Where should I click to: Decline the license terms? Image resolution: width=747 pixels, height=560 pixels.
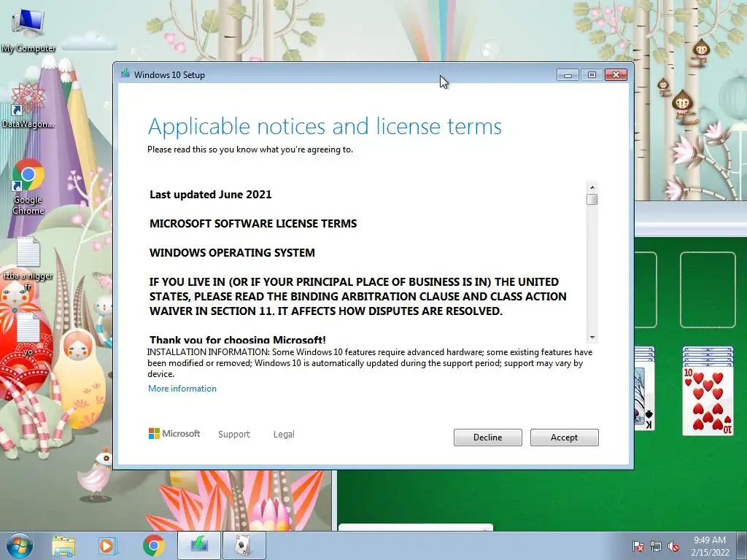pyautogui.click(x=488, y=437)
